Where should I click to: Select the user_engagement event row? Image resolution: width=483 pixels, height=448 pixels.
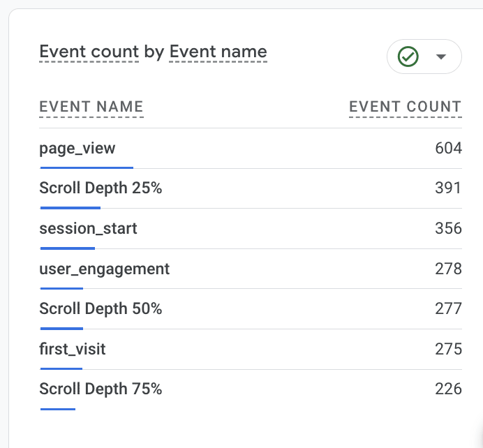click(x=104, y=269)
